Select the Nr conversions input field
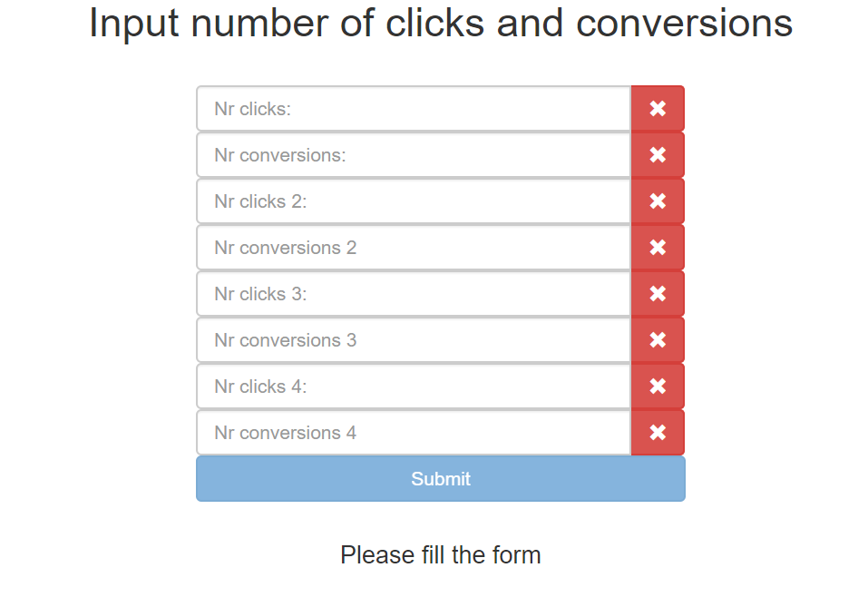This screenshot has height=597, width=868. coord(414,155)
